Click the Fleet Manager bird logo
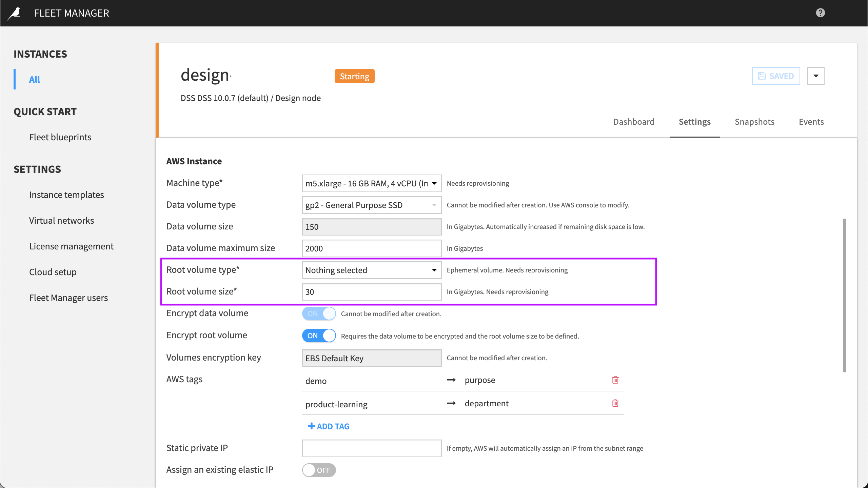Image resolution: width=868 pixels, height=488 pixels. tap(15, 13)
